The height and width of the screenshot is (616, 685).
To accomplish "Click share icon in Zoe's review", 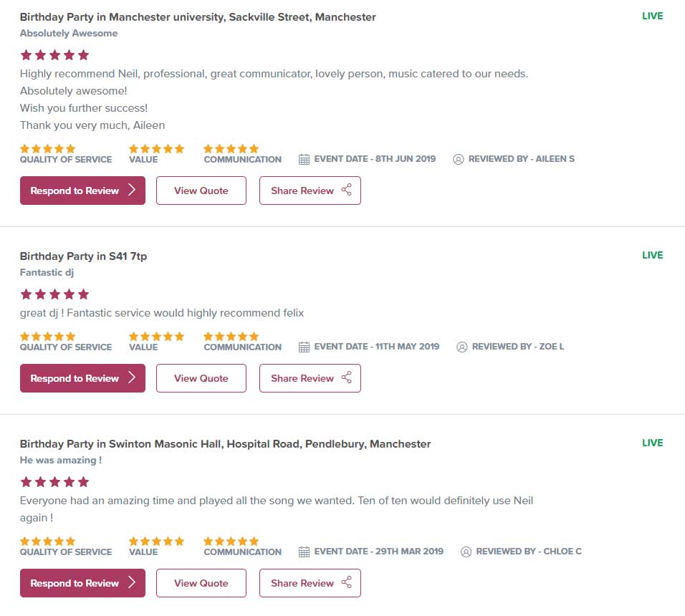I will point(347,377).
